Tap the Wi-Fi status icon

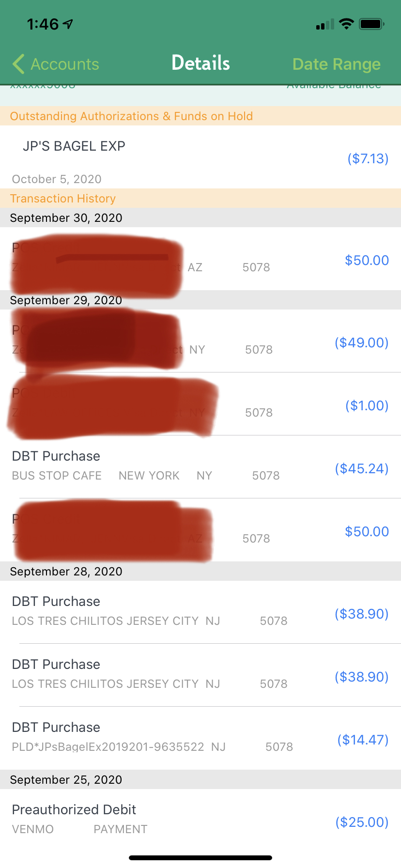[x=346, y=24]
